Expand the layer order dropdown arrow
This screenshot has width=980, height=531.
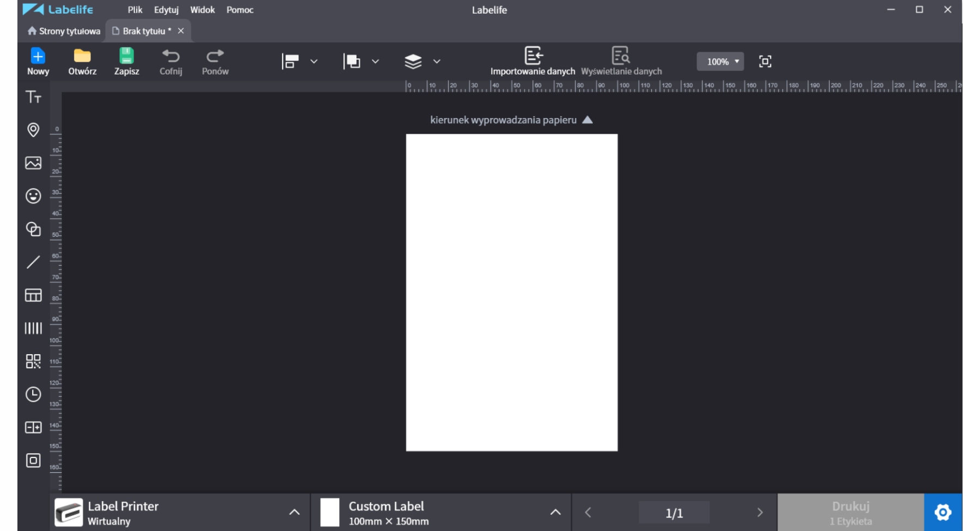click(x=436, y=61)
